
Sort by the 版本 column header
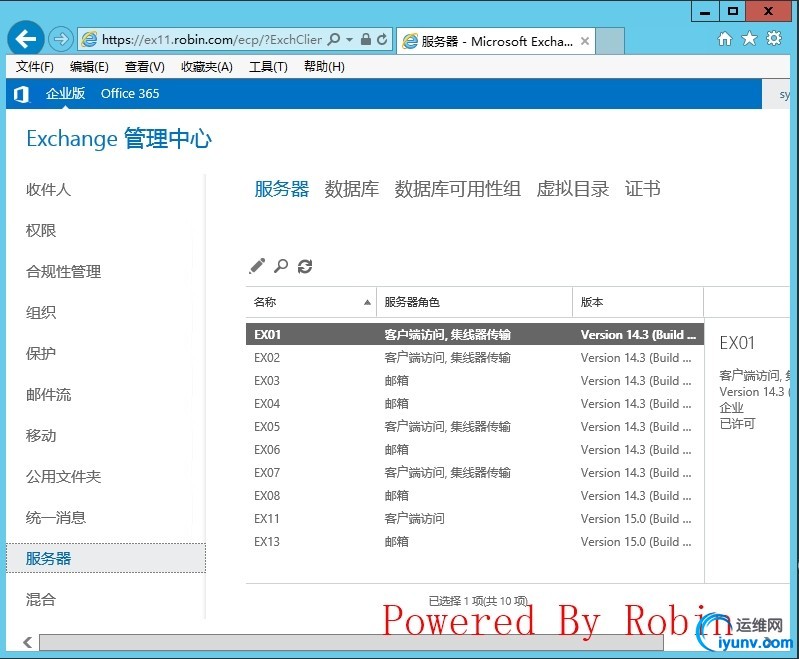click(638, 302)
